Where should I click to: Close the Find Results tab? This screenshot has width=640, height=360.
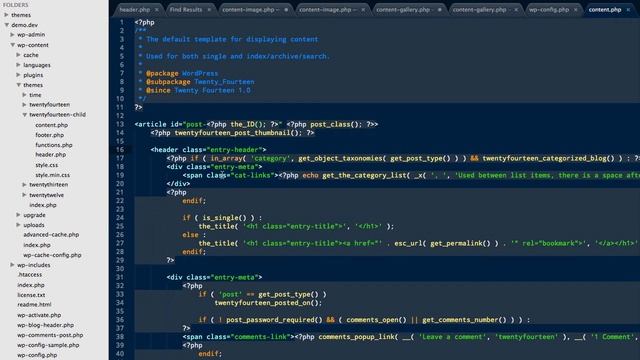point(209,9)
